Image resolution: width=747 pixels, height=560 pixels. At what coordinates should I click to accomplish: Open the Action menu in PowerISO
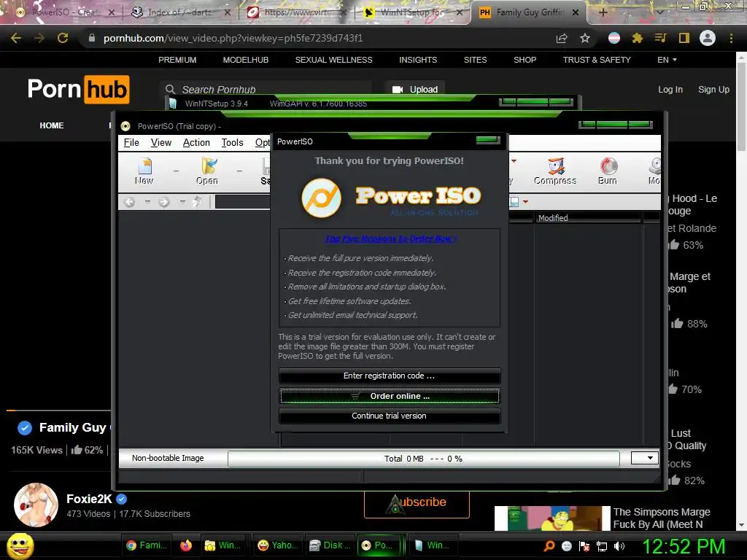point(196,142)
